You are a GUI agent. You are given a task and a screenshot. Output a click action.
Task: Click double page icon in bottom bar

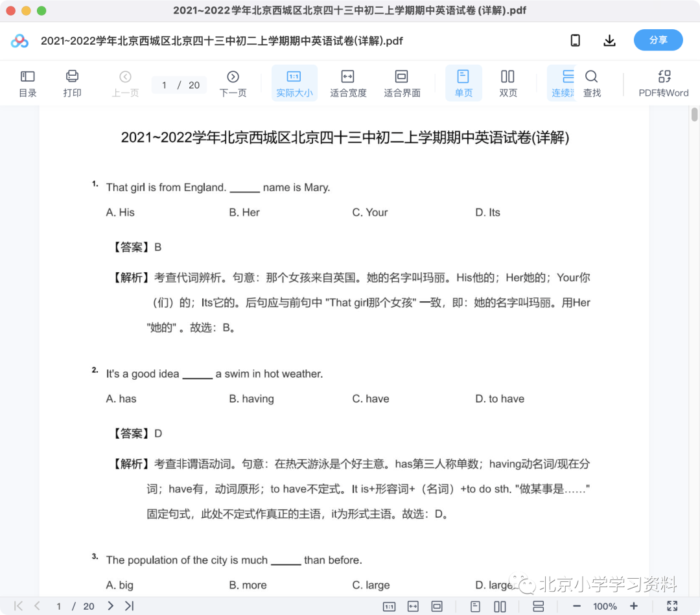(x=500, y=607)
